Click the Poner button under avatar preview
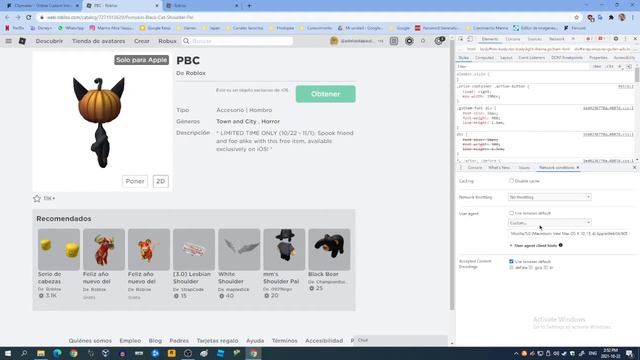Screen dimensions: 640x360 click(135, 181)
